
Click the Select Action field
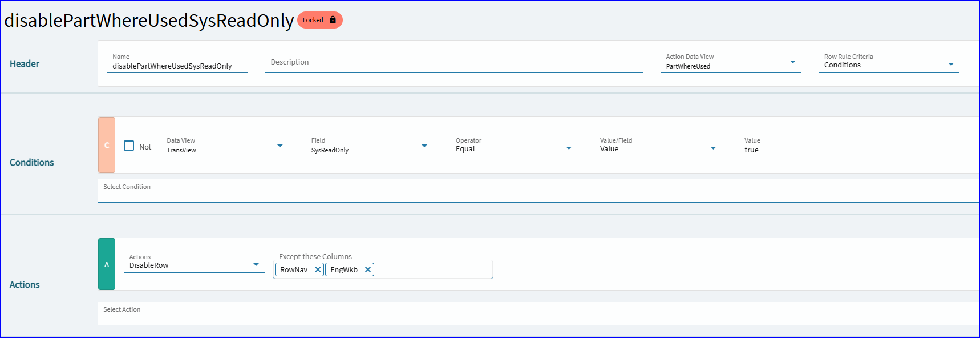538,313
